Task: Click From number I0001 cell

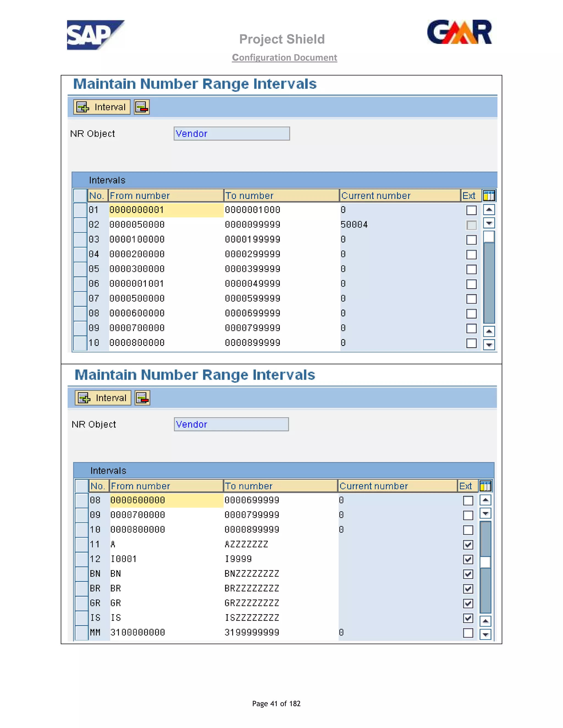Action: tap(166, 559)
